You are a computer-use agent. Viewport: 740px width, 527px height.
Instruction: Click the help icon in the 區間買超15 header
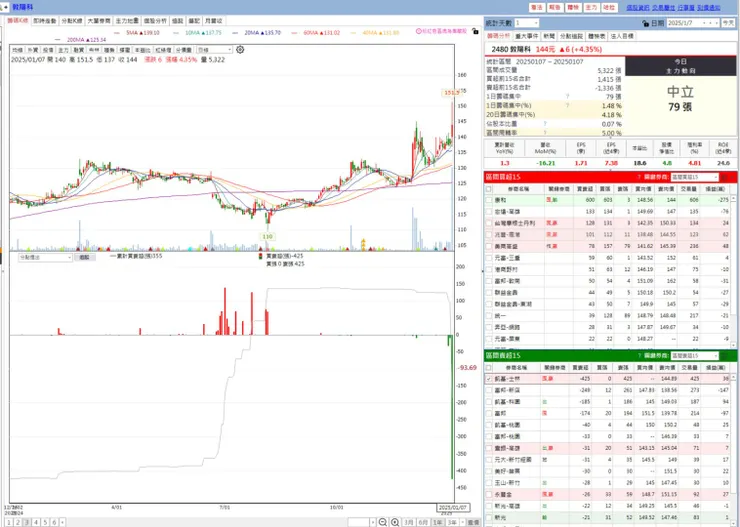tap(639, 177)
